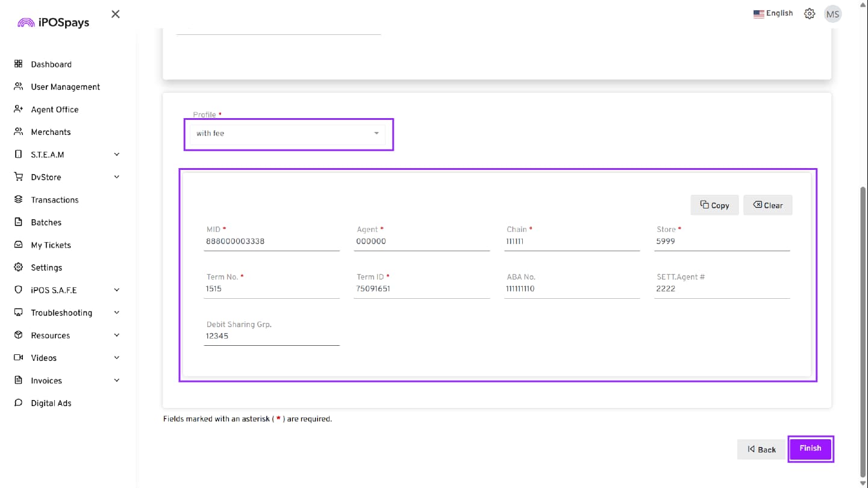
Task: Open settings via top-right gear icon
Action: [x=810, y=14]
